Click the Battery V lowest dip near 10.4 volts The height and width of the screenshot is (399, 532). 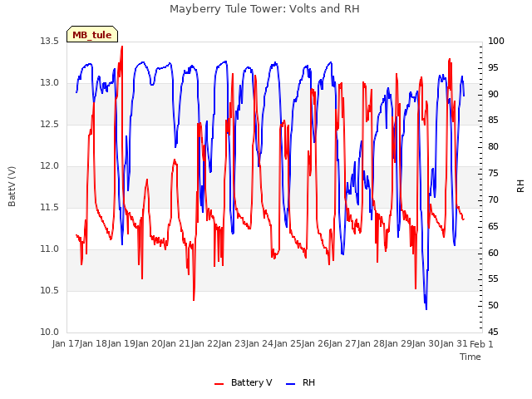pyautogui.click(x=194, y=299)
